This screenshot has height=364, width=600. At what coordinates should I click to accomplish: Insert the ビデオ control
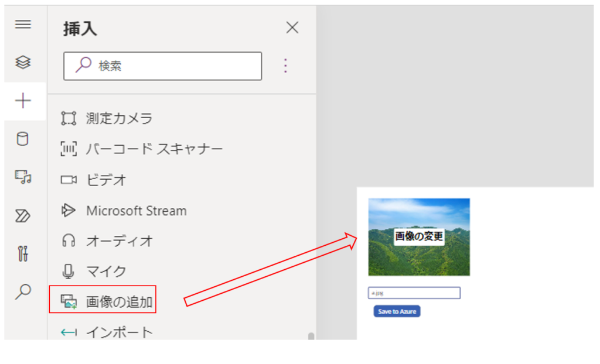point(106,180)
